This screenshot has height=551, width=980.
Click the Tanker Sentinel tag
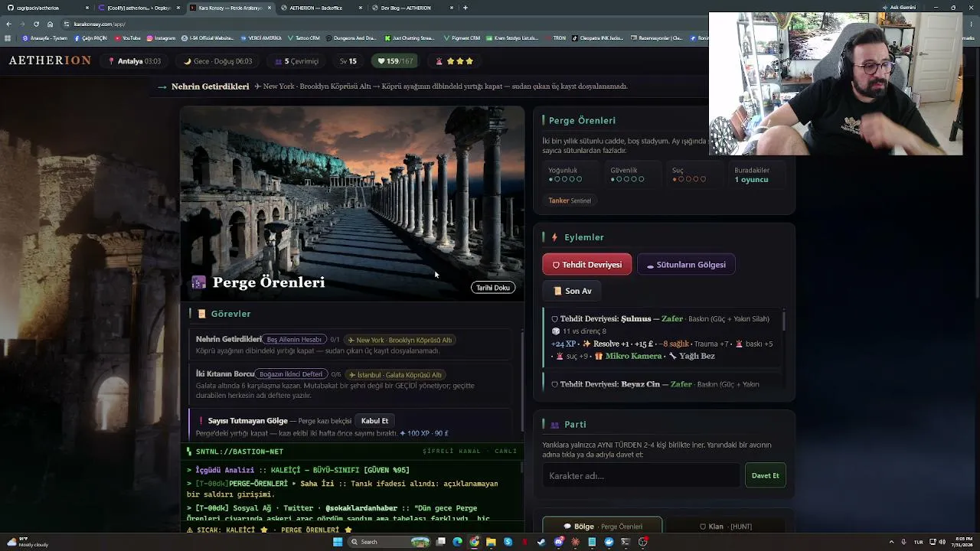(x=570, y=201)
